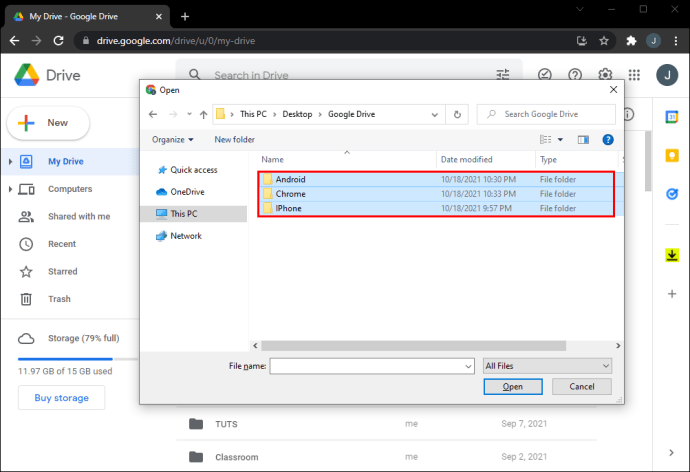Image resolution: width=690 pixels, height=472 pixels.
Task: Click the Chrome back navigation arrow
Action: (x=15, y=41)
